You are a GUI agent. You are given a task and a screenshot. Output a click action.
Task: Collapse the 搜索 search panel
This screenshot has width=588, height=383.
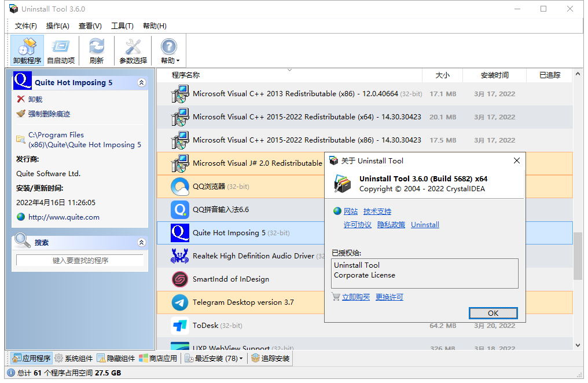141,243
